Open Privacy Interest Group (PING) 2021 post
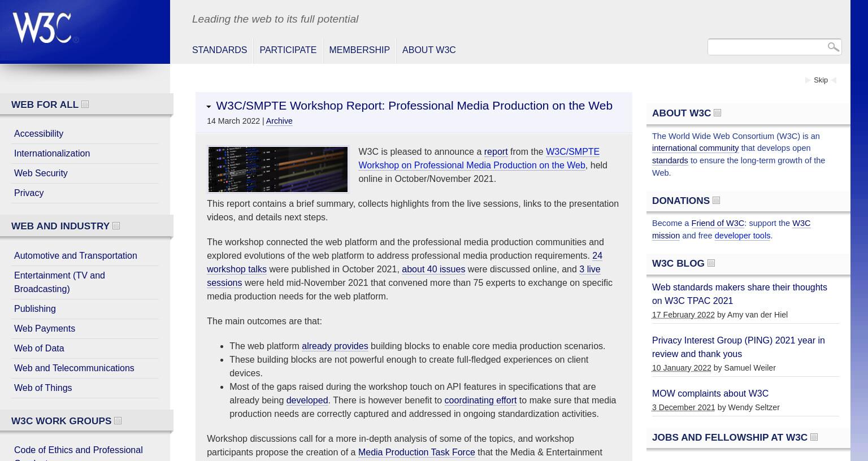The image size is (868, 461). (739, 347)
